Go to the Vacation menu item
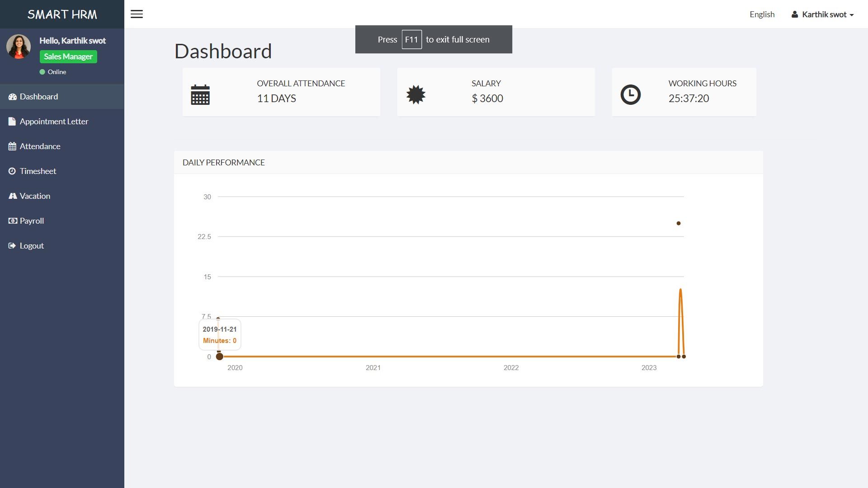Image resolution: width=868 pixels, height=488 pixels. [x=35, y=196]
